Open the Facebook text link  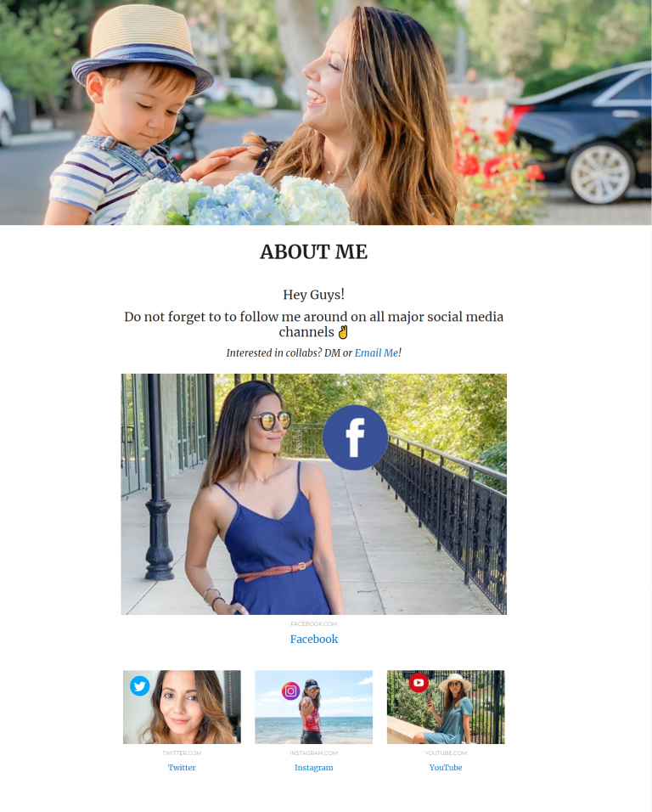coord(313,639)
